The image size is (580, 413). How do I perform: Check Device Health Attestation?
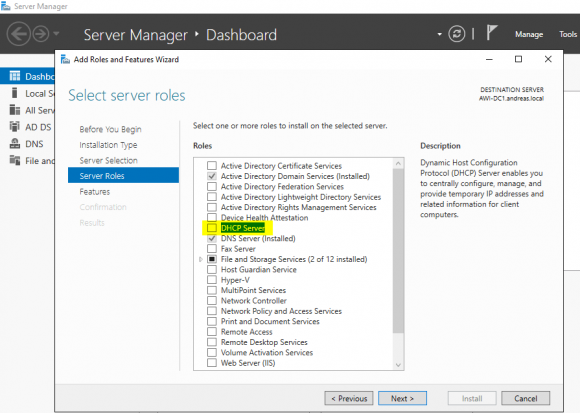[212, 217]
